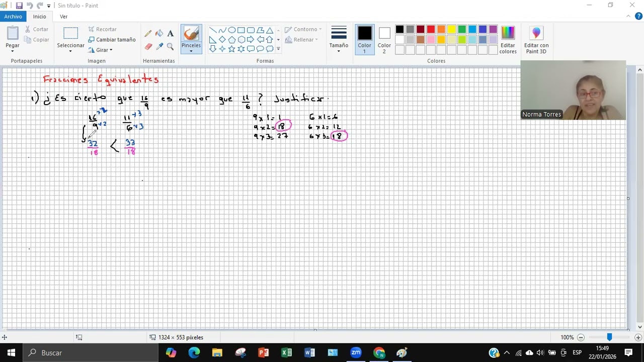Open Zoom from the taskbar
The height and width of the screenshot is (362, 644).
[356, 353]
